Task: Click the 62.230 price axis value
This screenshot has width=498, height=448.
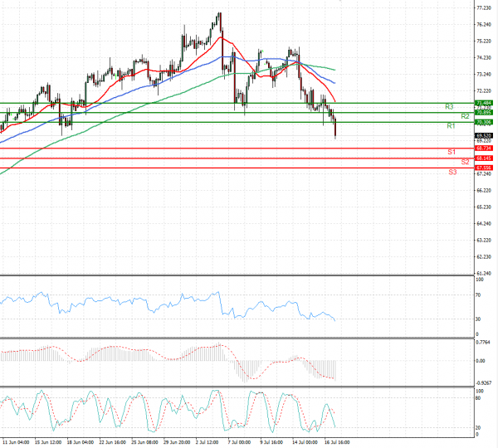Action: (x=484, y=257)
